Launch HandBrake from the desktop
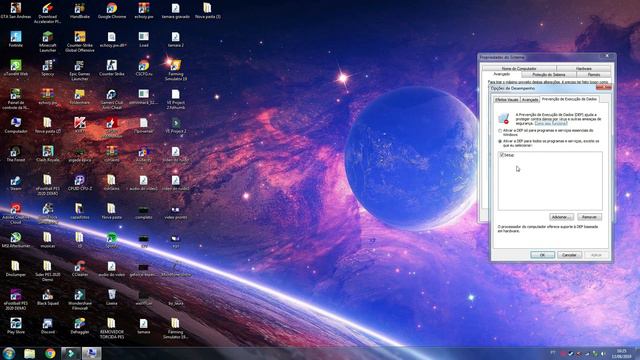 click(80, 11)
